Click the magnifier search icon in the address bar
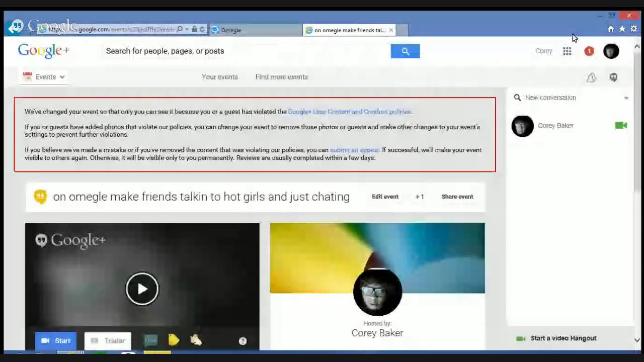Viewport: 644px width, 362px height. click(180, 30)
